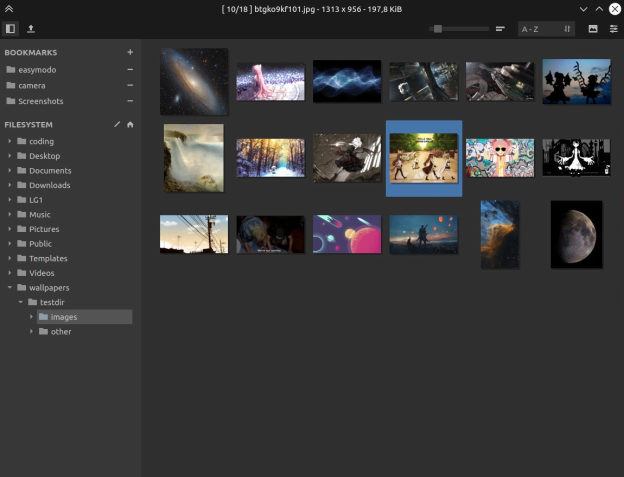Open the settings sliders icon
The image size is (624, 477).
[613, 29]
